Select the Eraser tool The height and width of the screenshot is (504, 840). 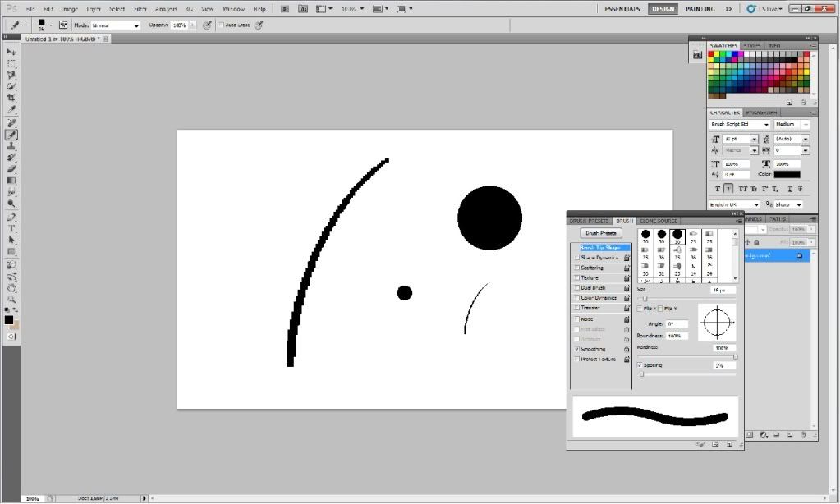(11, 169)
